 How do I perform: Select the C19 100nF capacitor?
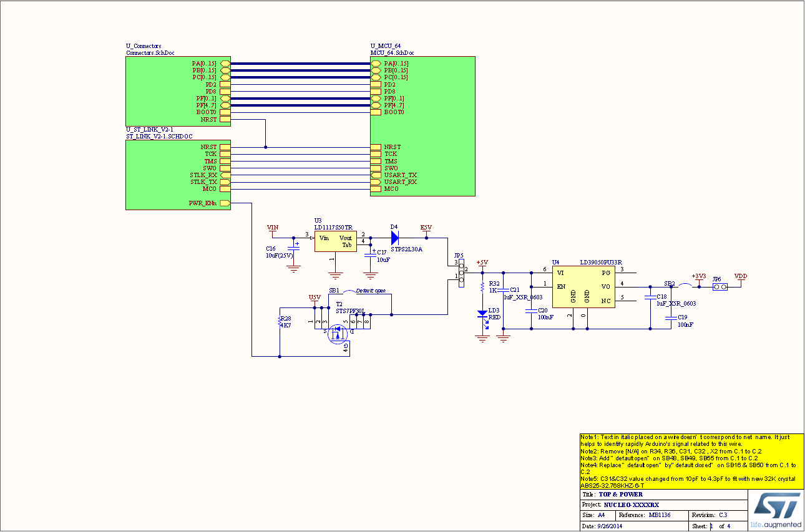[671, 317]
